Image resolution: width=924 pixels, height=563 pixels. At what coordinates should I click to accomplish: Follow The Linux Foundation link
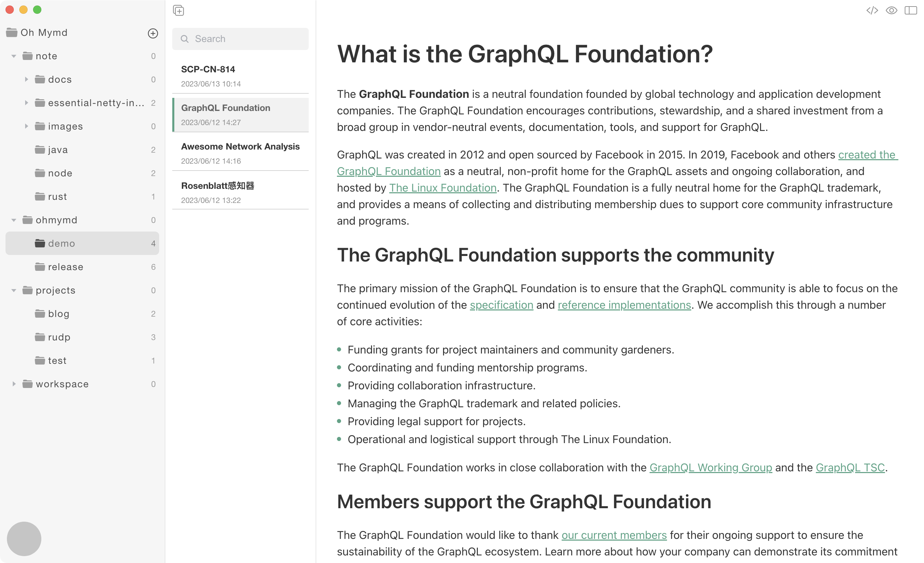click(442, 187)
